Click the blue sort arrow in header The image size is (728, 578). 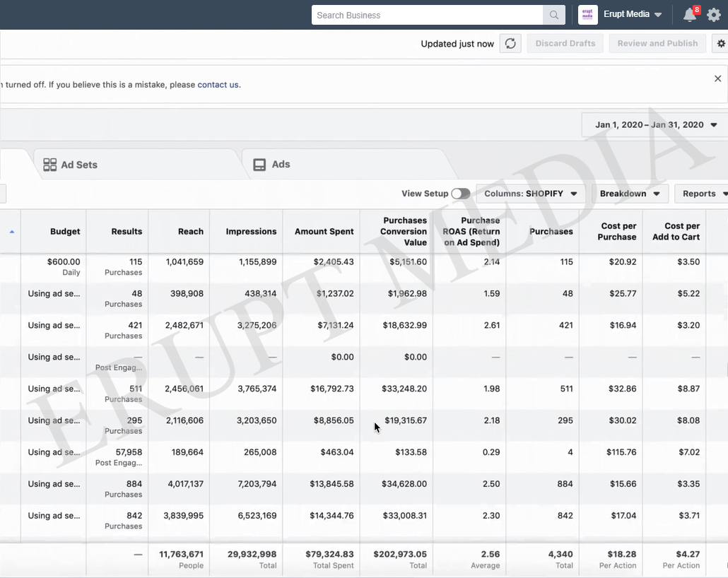point(11,232)
